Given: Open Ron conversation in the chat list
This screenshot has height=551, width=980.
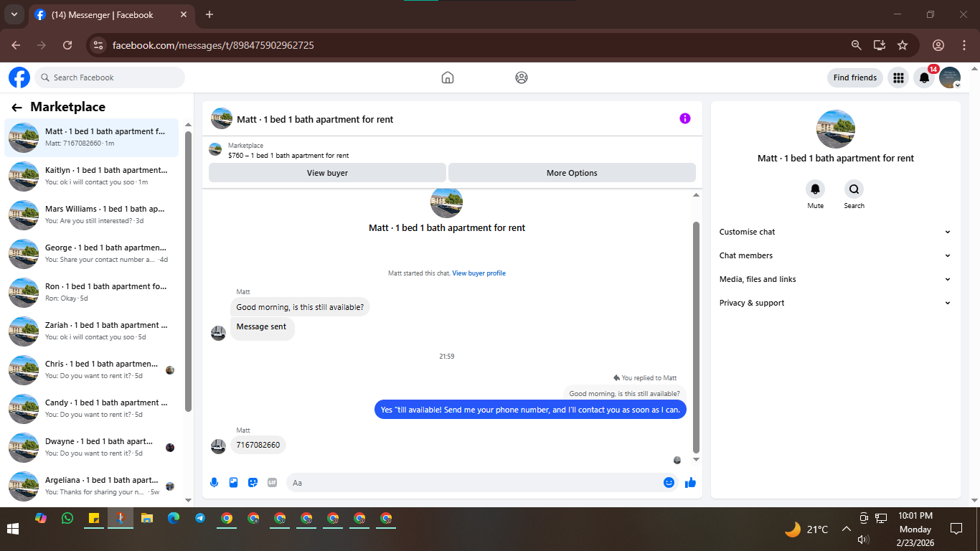Looking at the screenshot, I should (92, 292).
